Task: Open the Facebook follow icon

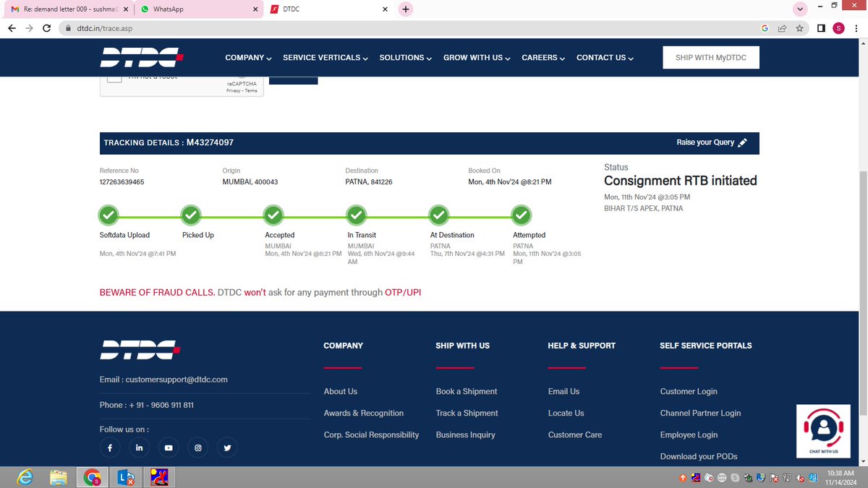Action: coord(110,448)
